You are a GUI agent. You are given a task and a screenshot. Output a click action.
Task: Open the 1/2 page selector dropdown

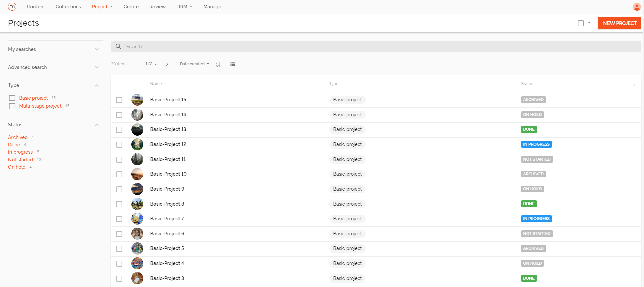151,64
